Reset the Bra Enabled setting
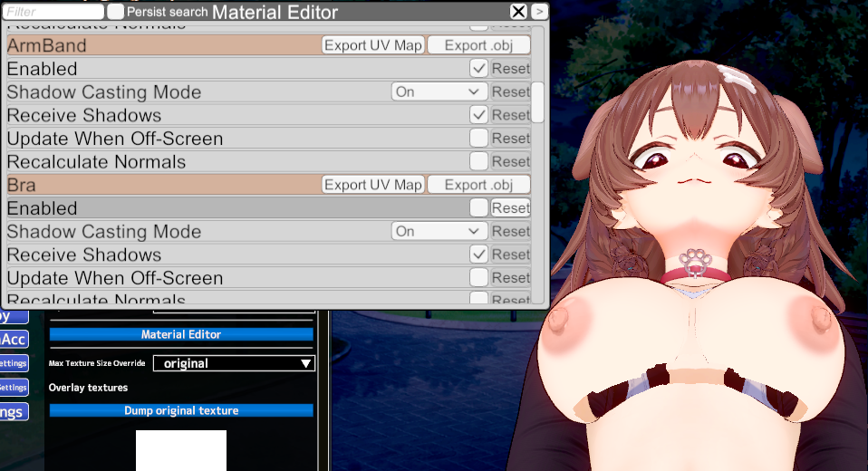 (511, 207)
